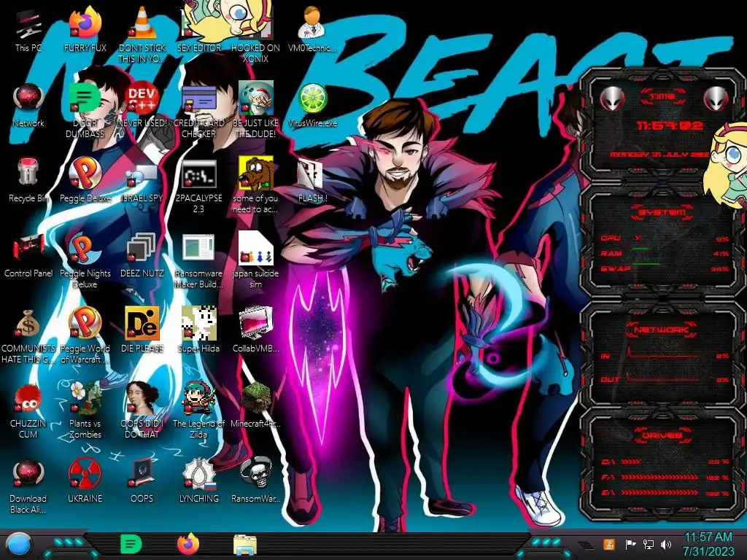747x560 pixels.
Task: Open the Ransomware Maker Build... icon
Action: [198, 261]
